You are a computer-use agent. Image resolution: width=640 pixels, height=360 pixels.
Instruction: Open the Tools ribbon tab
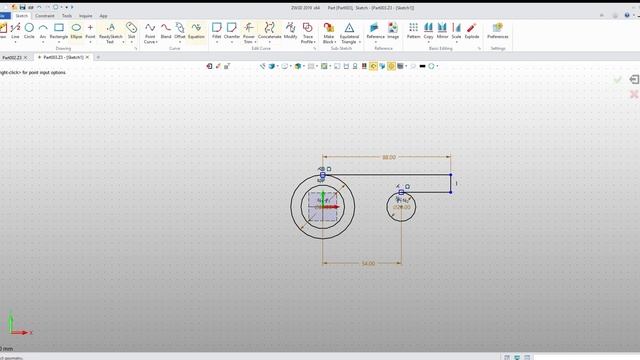tap(67, 16)
